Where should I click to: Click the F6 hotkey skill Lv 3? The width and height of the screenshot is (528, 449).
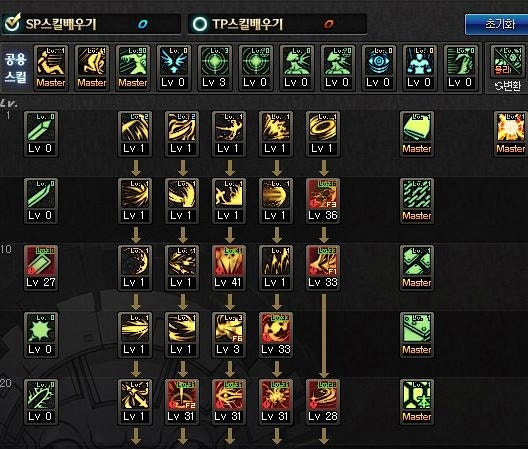tap(229, 334)
